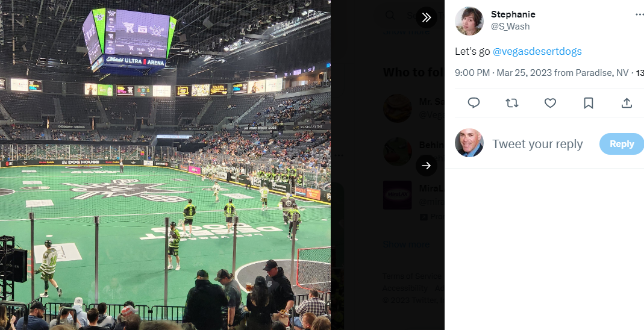Open the lacrosse arena photo

coord(165,165)
